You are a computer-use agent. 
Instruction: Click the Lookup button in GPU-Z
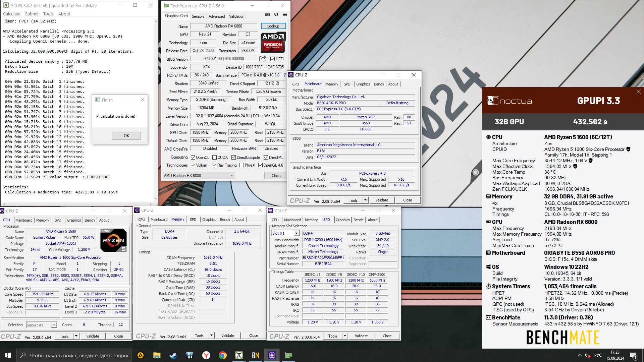click(x=273, y=26)
